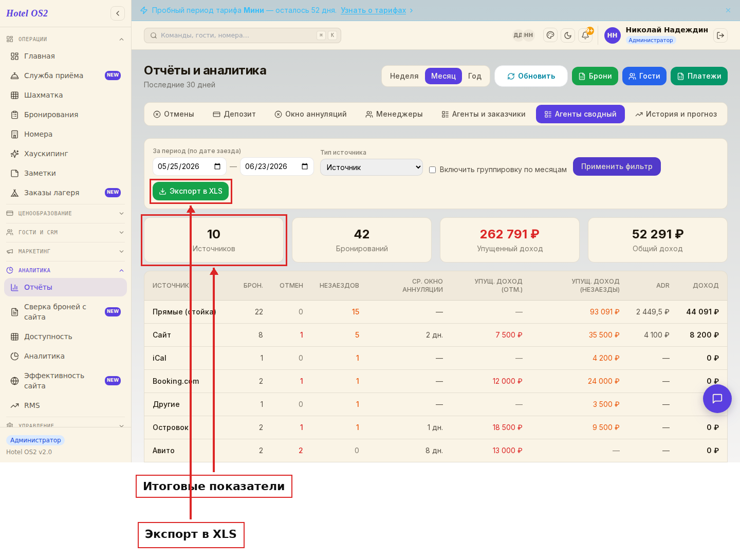
Task: Click the logout icon
Action: click(720, 35)
